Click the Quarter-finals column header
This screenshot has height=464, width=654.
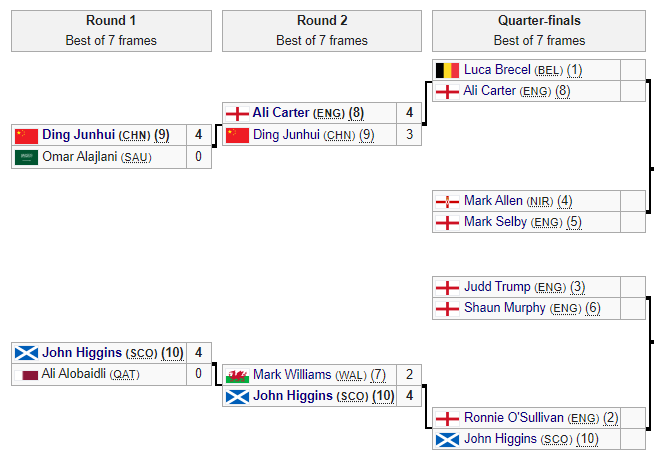(x=539, y=20)
